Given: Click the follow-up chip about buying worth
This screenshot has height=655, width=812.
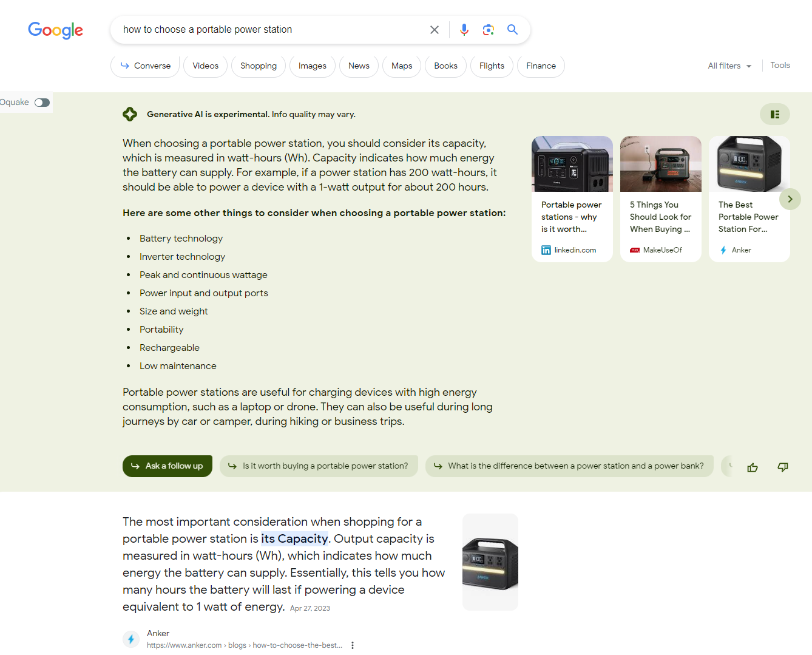Looking at the screenshot, I should pos(319,466).
